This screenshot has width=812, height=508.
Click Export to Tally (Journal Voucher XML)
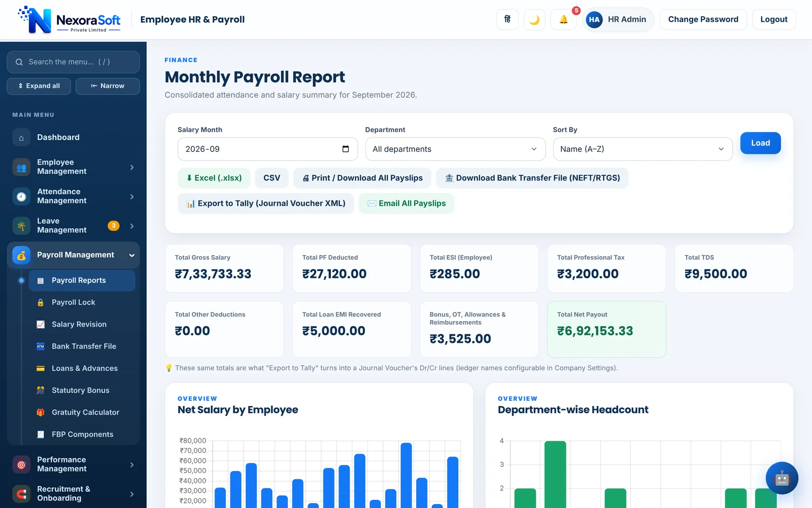[x=265, y=203]
